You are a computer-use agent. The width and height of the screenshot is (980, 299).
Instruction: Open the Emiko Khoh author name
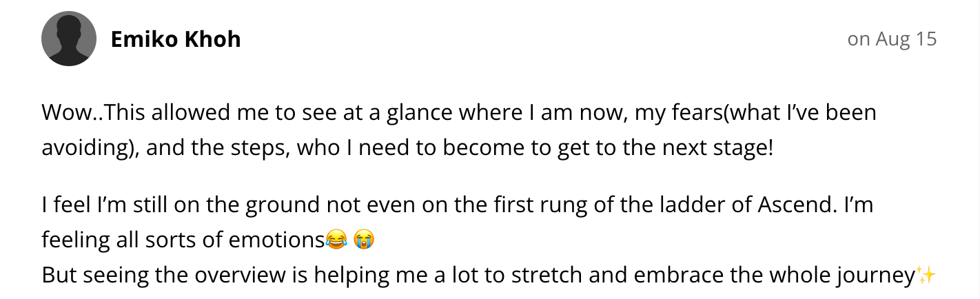[176, 39]
